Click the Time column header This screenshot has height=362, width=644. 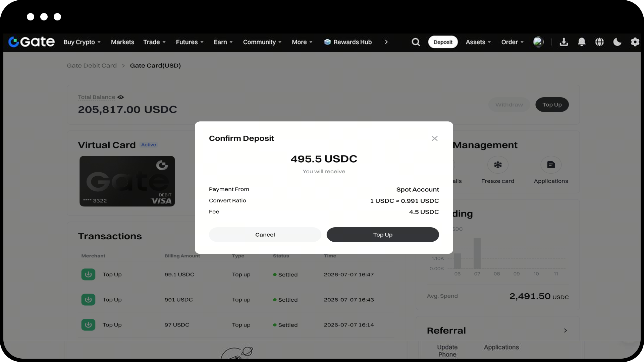pos(330,256)
